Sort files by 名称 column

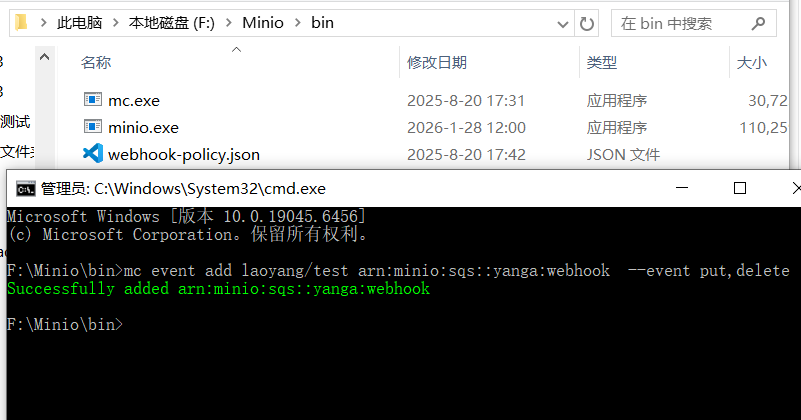[96, 63]
